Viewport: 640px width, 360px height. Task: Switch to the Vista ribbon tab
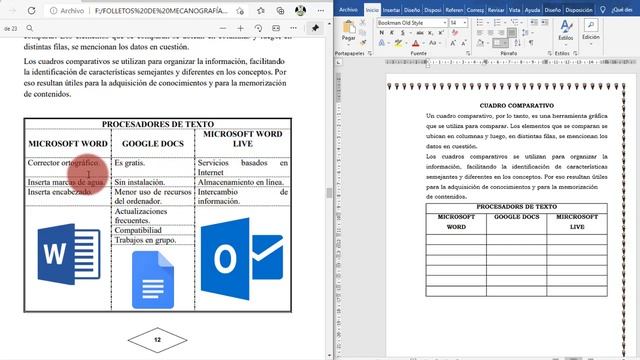514,10
